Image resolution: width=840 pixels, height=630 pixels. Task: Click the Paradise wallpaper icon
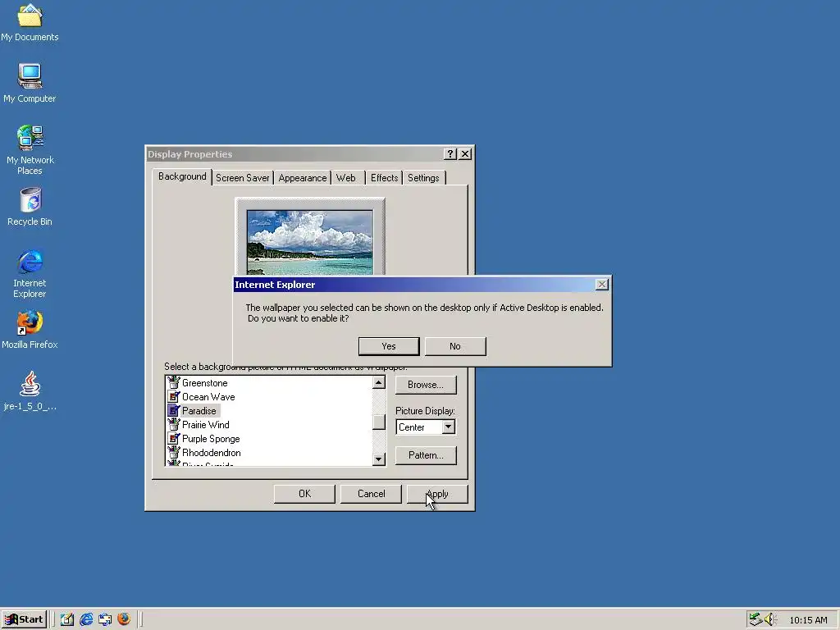coord(174,410)
